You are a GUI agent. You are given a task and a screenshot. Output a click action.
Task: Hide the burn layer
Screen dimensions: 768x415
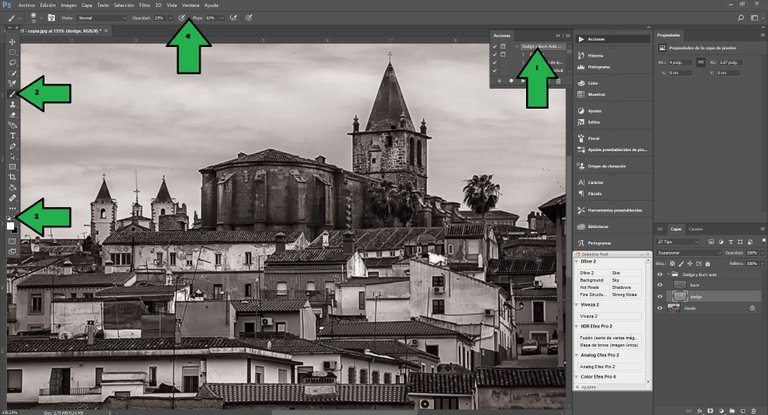(660, 285)
